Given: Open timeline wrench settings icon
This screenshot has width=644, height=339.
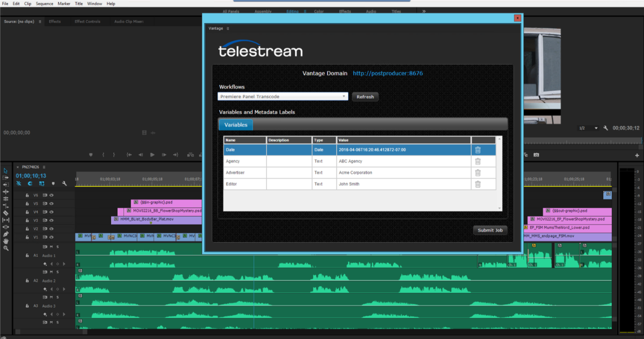Looking at the screenshot, I should point(64,184).
